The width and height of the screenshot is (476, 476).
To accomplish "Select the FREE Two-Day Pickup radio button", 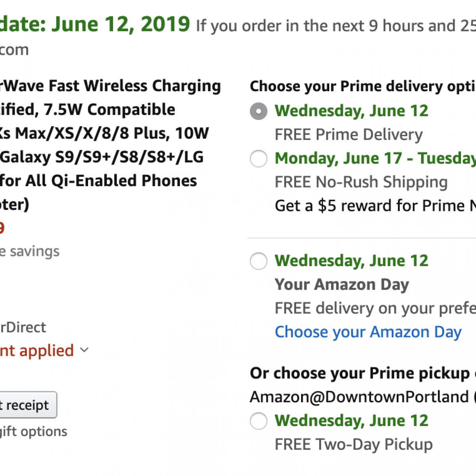I will point(258,421).
